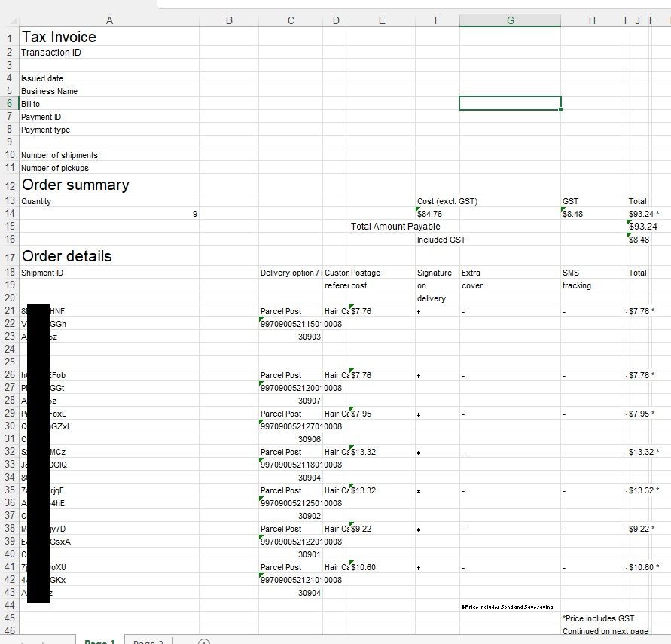The height and width of the screenshot is (644, 671).
Task: Add a new sheet with plus icon
Action: click(x=204, y=642)
